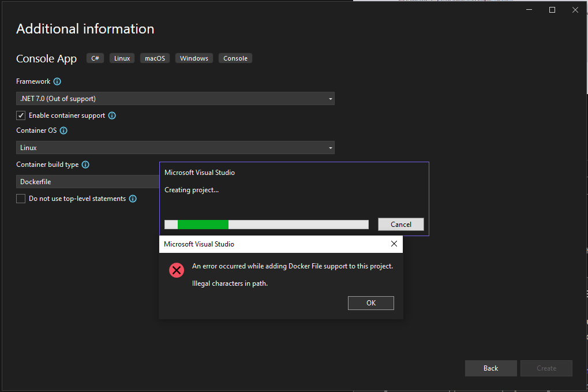Open the Dockerfile build type dropdown
The width and height of the screenshot is (588, 392).
tap(88, 181)
